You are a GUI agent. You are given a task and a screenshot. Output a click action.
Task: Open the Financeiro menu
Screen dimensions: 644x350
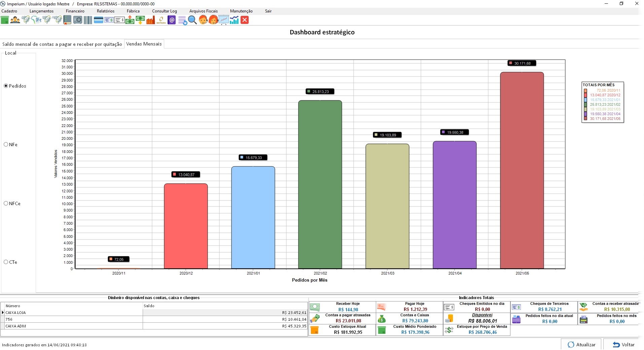tap(75, 11)
